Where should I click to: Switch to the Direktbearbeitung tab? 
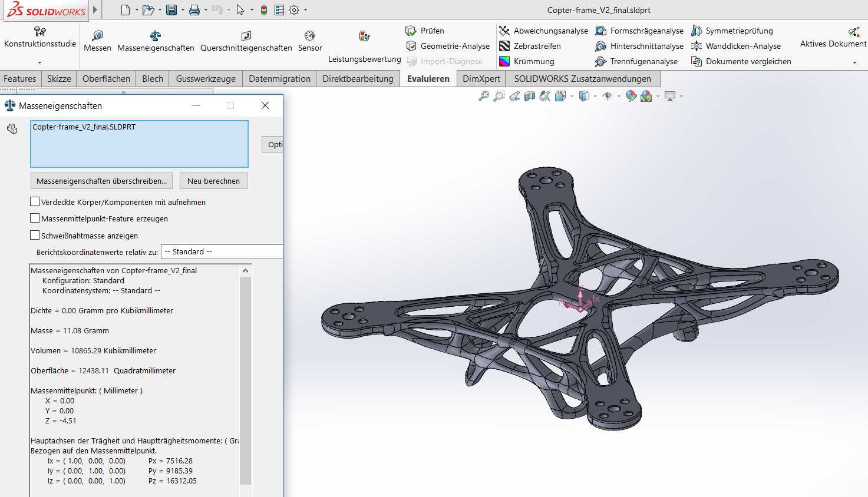tap(358, 78)
